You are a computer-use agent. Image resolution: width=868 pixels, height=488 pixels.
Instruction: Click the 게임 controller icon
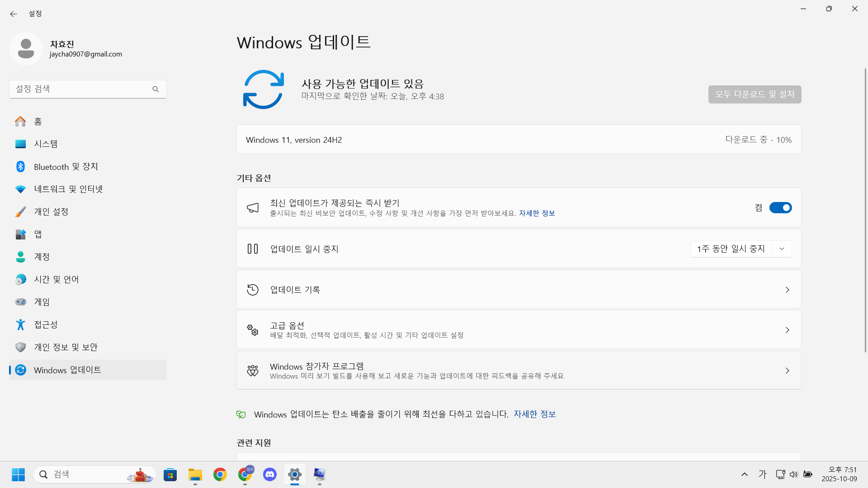coord(20,302)
